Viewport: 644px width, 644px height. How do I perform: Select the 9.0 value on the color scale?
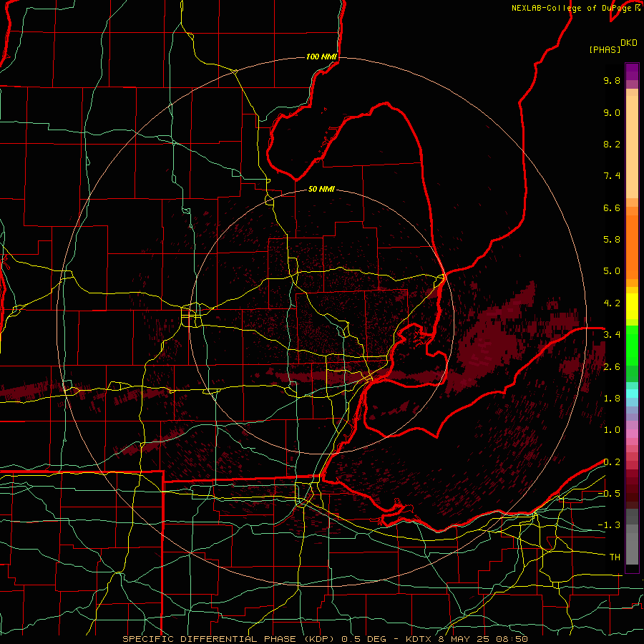(x=612, y=112)
